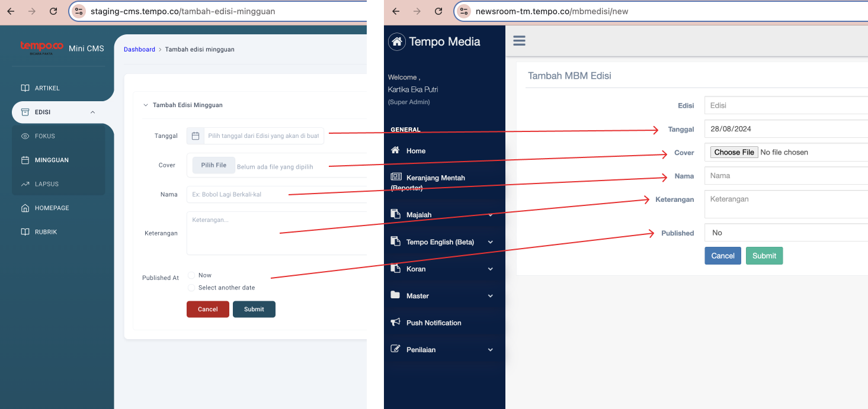Expand the Koran menu chevron
This screenshot has width=868, height=409.
490,269
